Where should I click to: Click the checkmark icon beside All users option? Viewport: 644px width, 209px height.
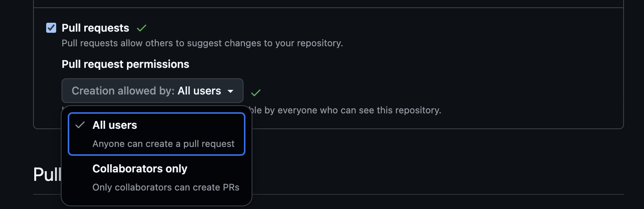click(80, 125)
